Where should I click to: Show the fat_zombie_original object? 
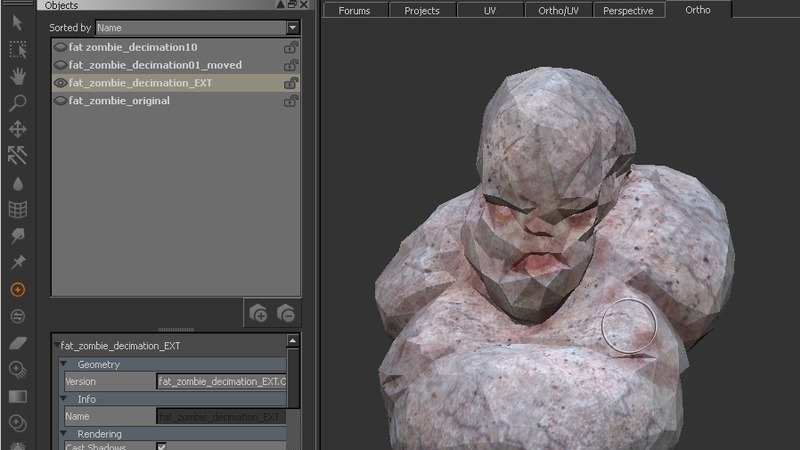[60, 101]
